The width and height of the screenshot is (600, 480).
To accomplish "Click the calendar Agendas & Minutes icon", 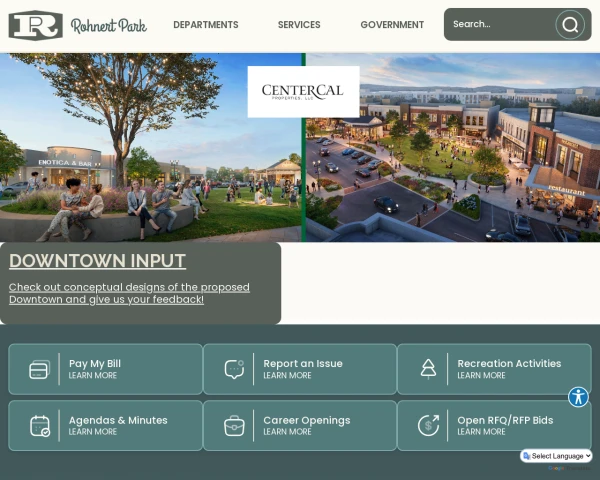I will click(40, 426).
